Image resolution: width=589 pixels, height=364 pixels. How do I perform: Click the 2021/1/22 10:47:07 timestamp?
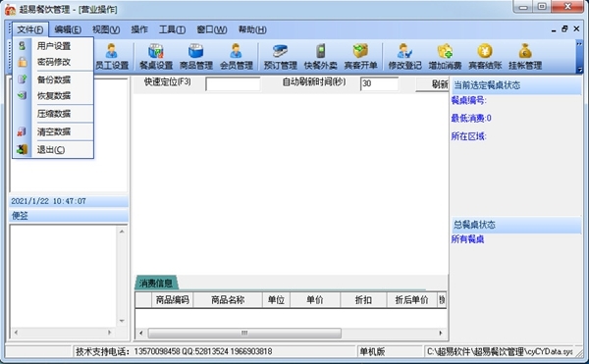click(x=48, y=201)
